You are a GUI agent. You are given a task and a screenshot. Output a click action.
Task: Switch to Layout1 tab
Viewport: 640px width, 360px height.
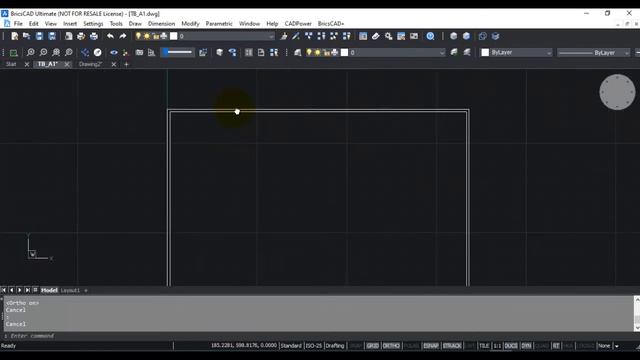[70, 290]
